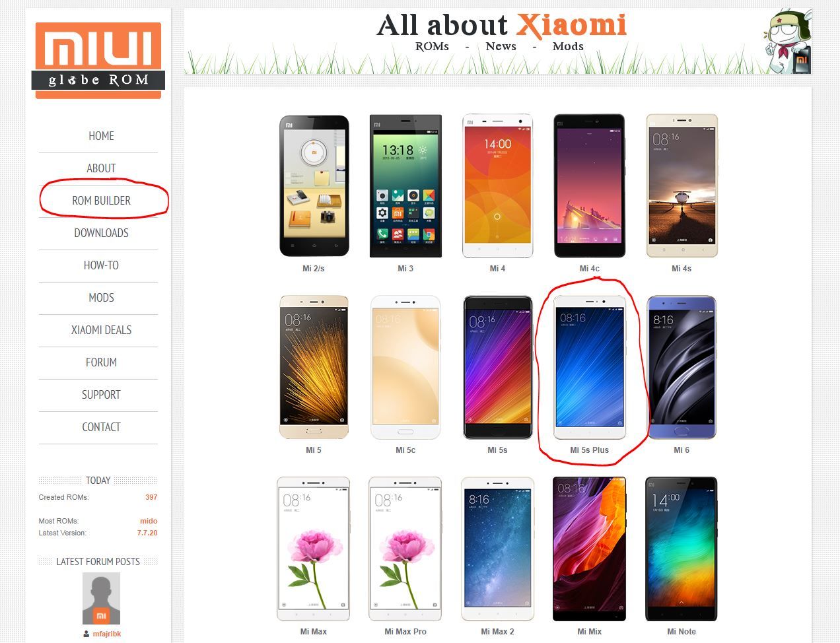The width and height of the screenshot is (840, 643).
Task: Click the mfajribk username link
Action: (106, 634)
